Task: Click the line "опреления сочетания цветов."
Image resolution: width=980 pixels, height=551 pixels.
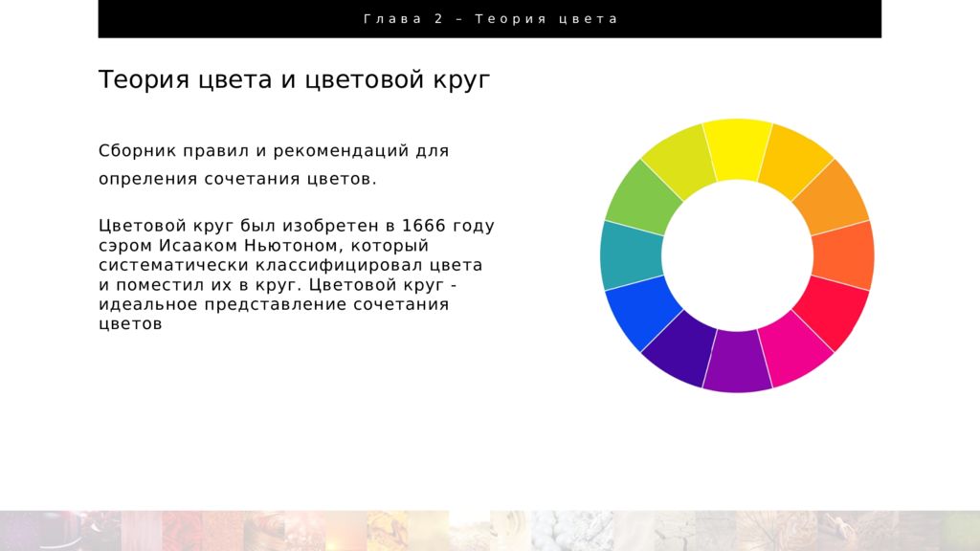Action: [x=237, y=179]
